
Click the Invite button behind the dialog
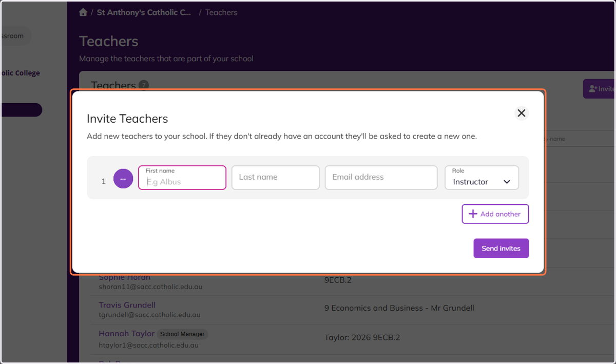pyautogui.click(x=600, y=89)
